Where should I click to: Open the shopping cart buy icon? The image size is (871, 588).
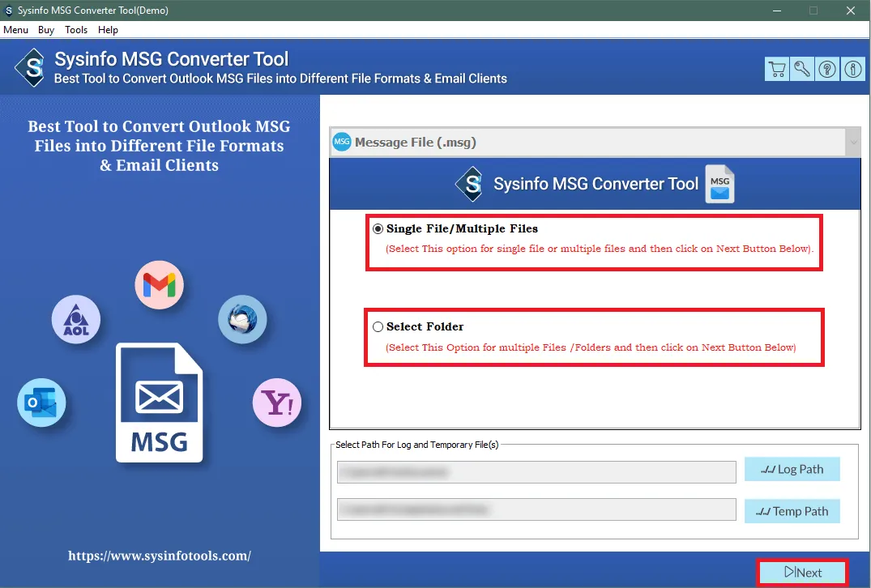pyautogui.click(x=776, y=70)
